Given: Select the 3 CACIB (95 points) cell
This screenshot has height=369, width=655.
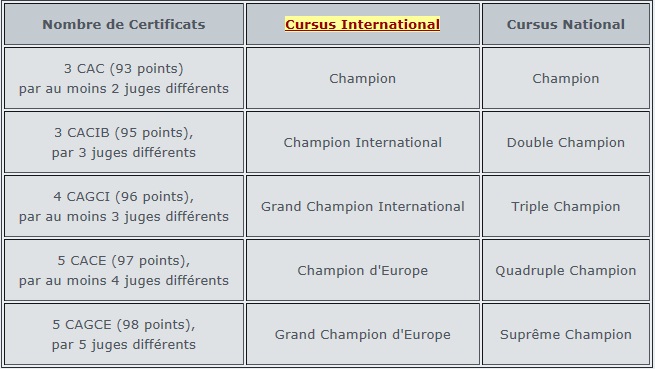Looking at the screenshot, I should click(x=124, y=142).
